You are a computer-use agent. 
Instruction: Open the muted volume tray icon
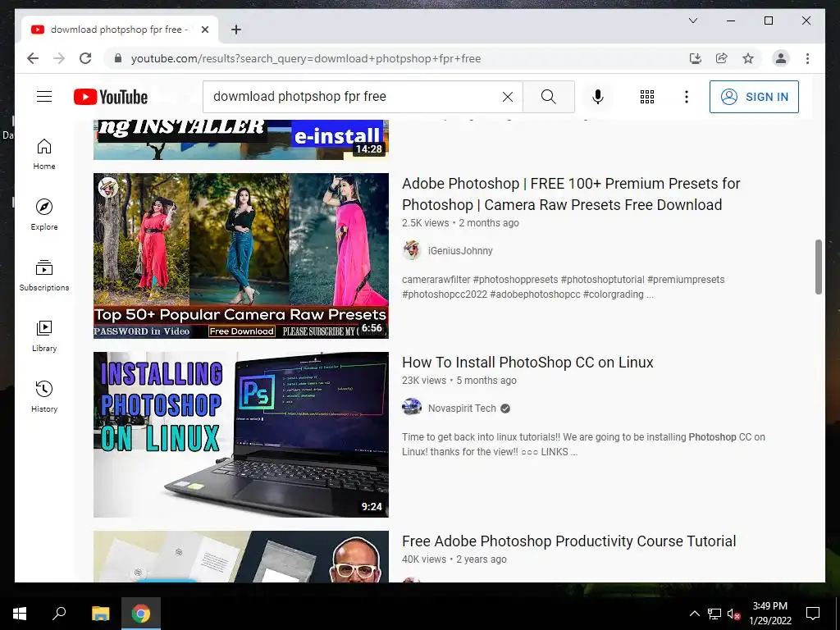coord(733,614)
